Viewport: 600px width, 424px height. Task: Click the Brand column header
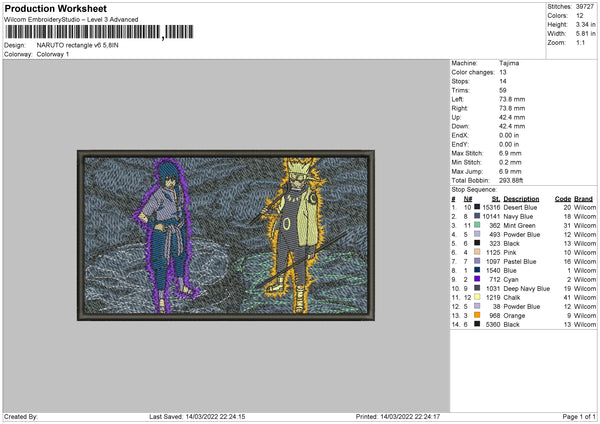pyautogui.click(x=583, y=198)
